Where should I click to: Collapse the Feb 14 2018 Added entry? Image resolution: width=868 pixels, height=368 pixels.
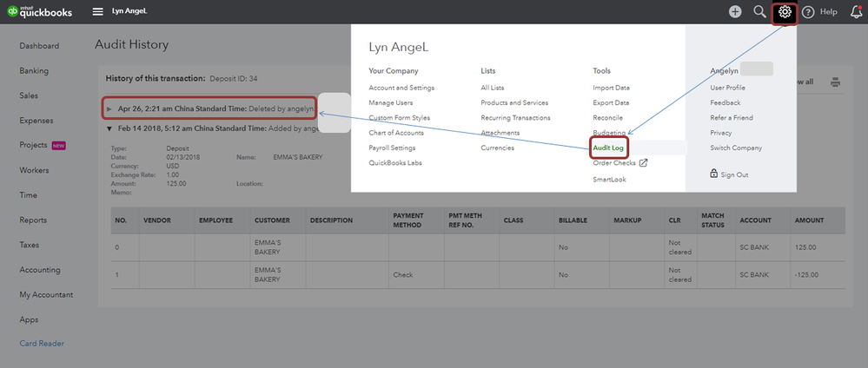pyautogui.click(x=109, y=128)
